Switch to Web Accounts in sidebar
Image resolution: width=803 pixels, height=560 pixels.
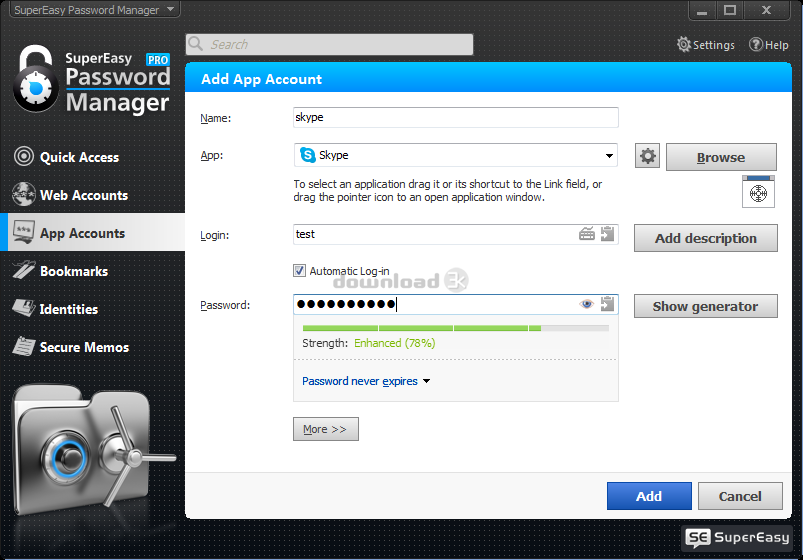[83, 195]
